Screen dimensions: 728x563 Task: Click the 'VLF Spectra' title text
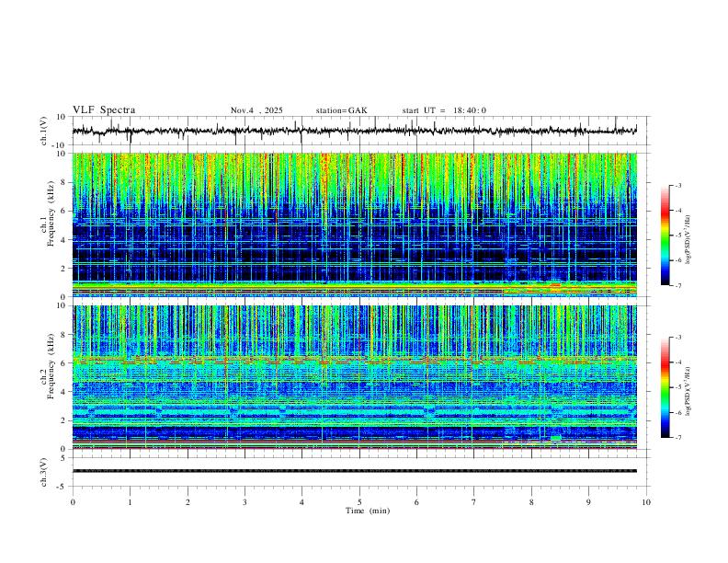click(x=104, y=110)
